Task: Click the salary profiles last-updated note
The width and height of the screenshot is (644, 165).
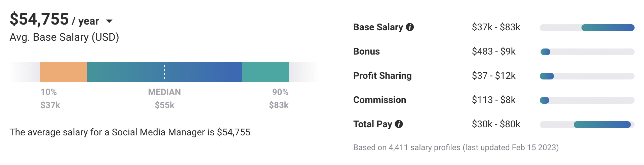Action: click(456, 147)
